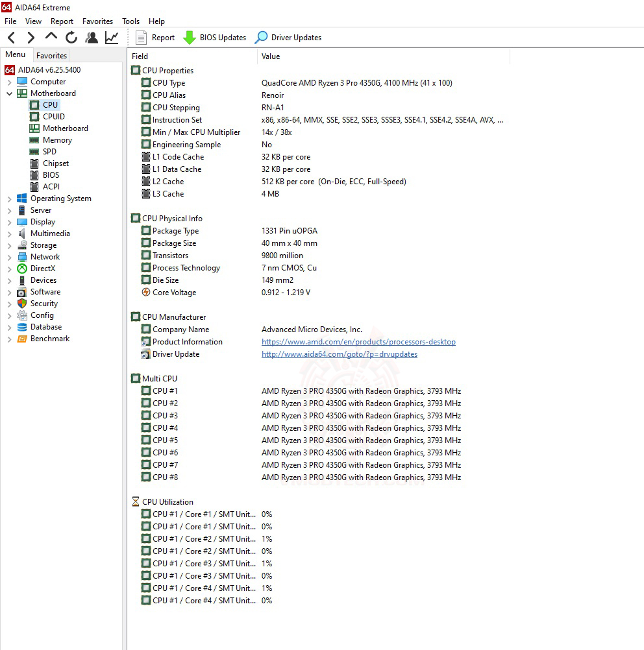Click the Security shield icon

pos(22,304)
